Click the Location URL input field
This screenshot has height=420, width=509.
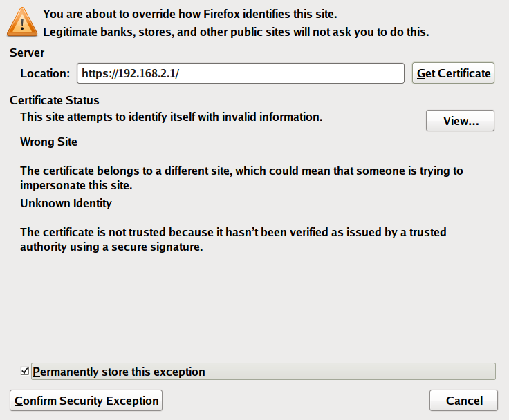(240, 73)
